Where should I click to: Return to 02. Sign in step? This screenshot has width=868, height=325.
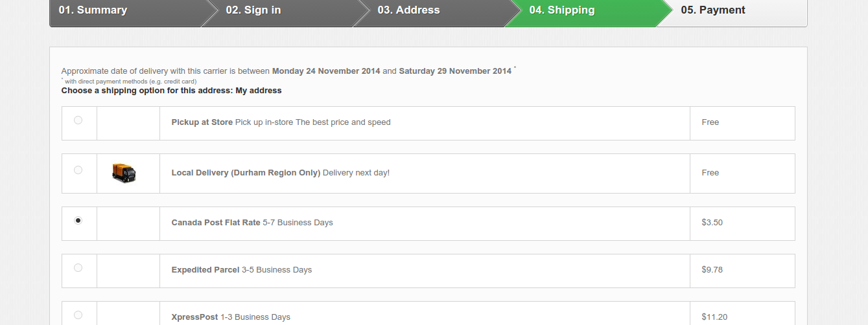(x=253, y=10)
